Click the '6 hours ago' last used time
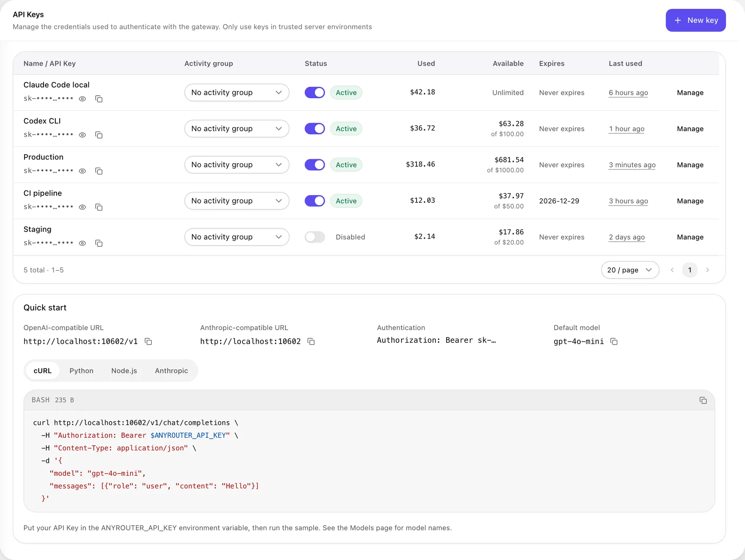Screen dimensions: 745x560 point(628,93)
